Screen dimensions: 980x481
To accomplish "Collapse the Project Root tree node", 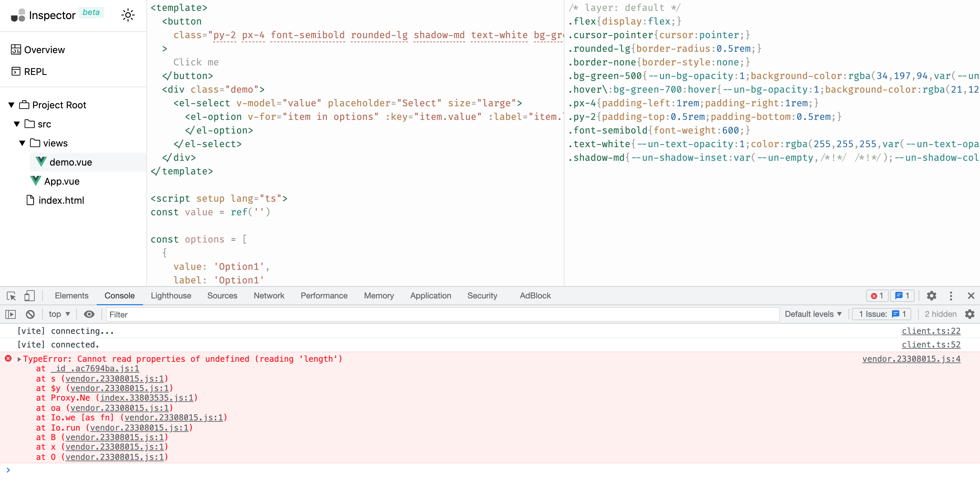I will pyautogui.click(x=11, y=105).
